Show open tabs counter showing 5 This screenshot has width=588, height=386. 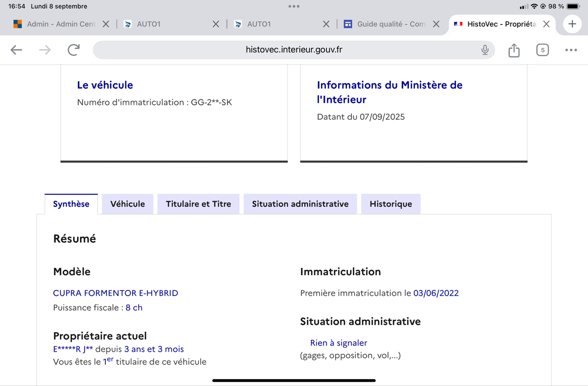pyautogui.click(x=542, y=50)
